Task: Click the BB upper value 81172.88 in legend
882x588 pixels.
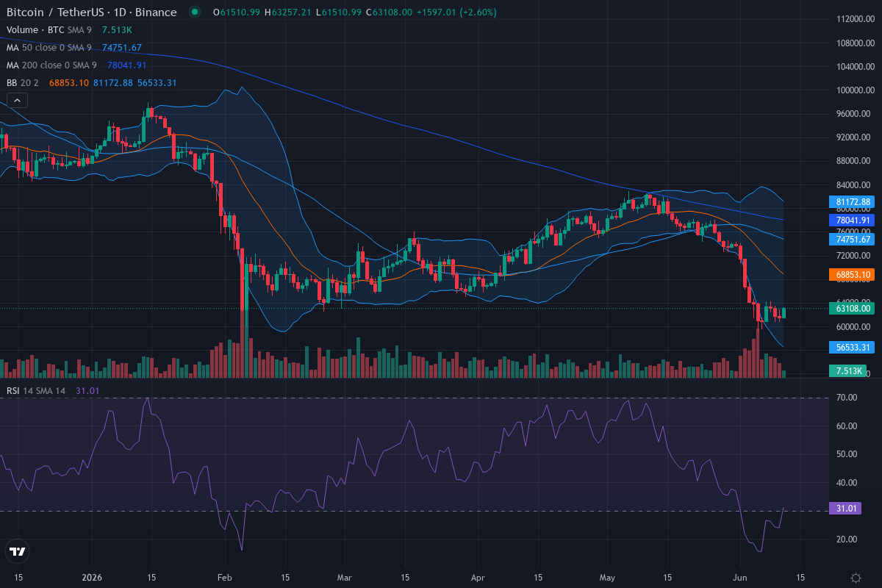Action: 113,82
